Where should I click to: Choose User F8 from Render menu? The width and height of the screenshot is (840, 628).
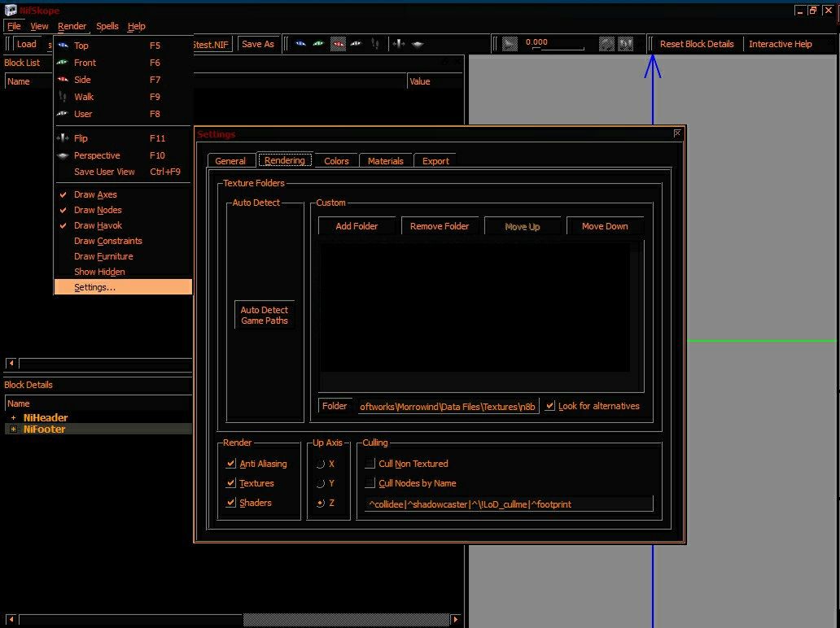tap(123, 114)
